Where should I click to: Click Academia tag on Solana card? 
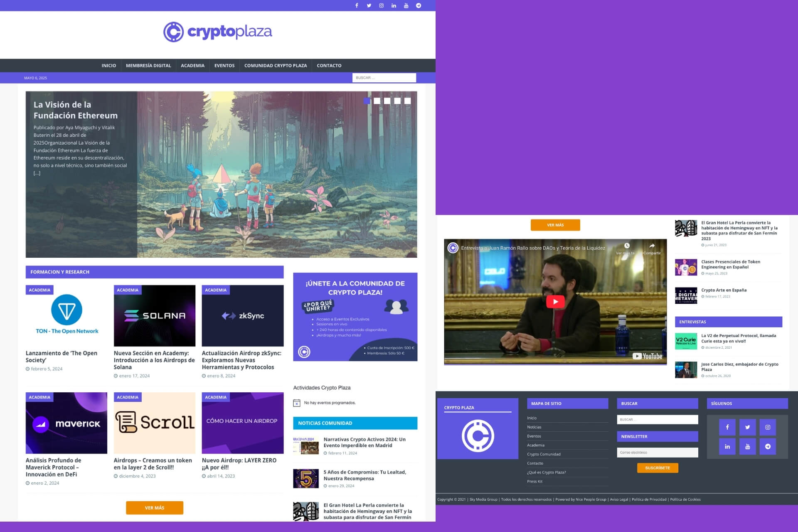(128, 290)
